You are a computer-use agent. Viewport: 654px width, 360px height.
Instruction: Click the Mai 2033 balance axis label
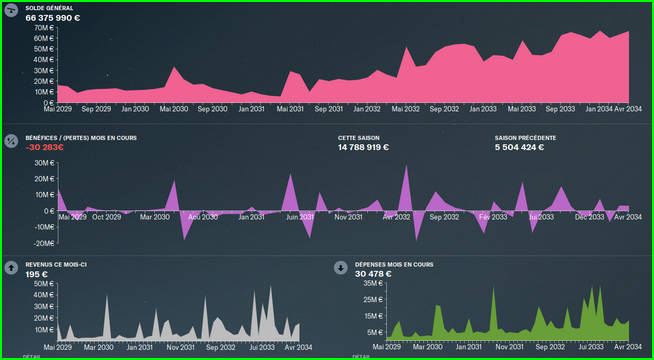pos(522,109)
